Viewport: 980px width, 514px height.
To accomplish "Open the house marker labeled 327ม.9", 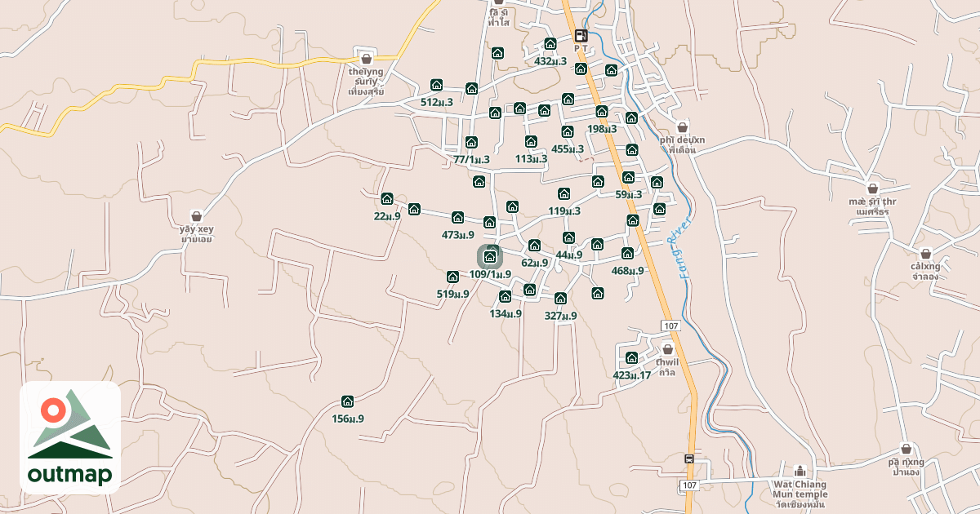I will [561, 299].
